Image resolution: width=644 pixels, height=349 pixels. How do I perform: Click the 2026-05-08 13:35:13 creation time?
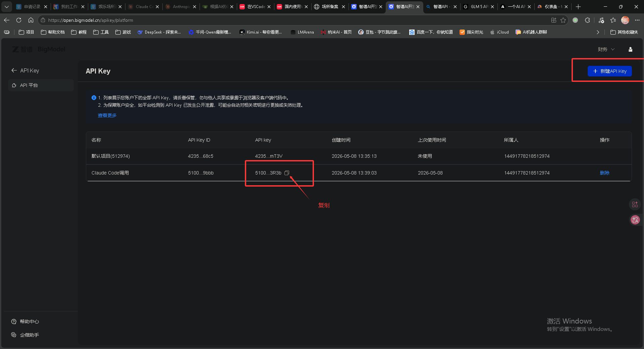pyautogui.click(x=354, y=156)
